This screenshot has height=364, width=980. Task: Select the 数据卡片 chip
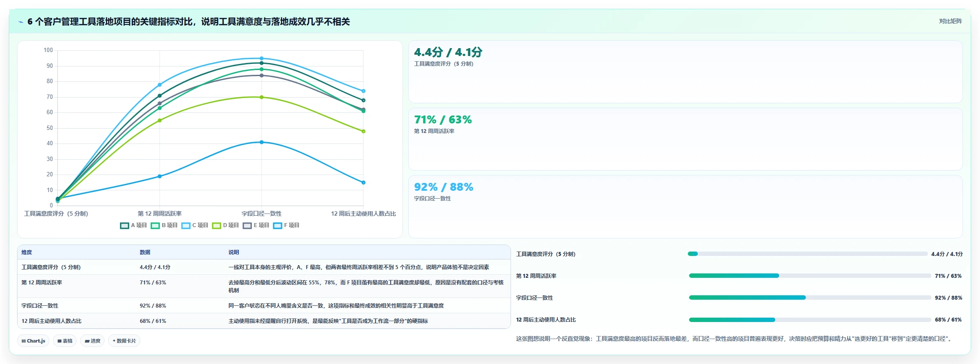[124, 341]
